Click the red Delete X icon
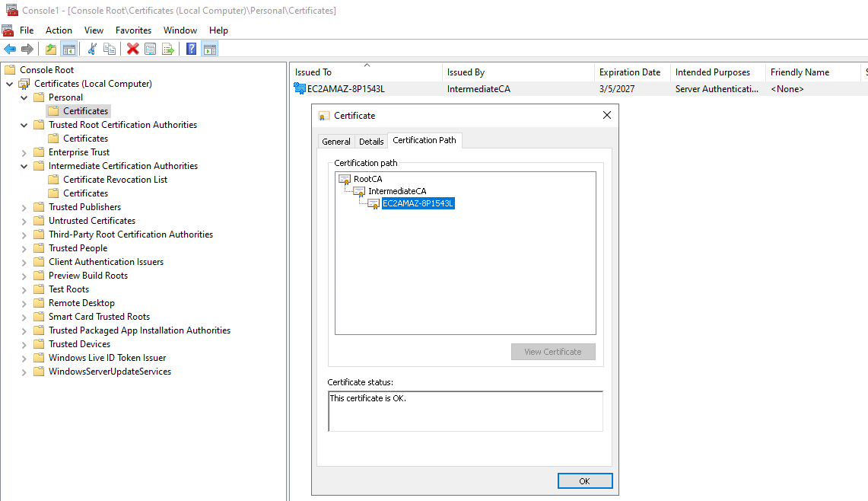Image resolution: width=868 pixels, height=501 pixels. (132, 49)
